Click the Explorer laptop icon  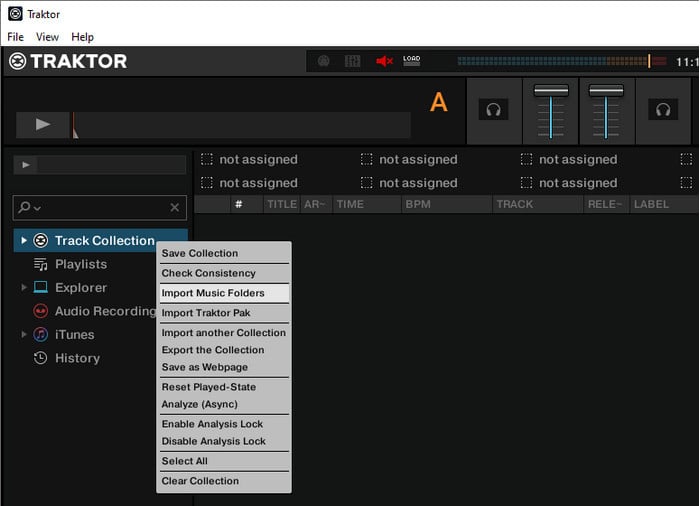click(41, 287)
